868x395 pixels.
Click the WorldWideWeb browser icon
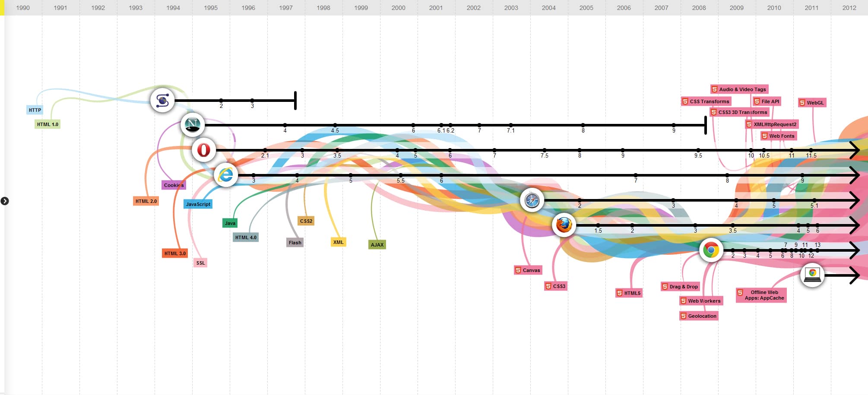[x=162, y=100]
